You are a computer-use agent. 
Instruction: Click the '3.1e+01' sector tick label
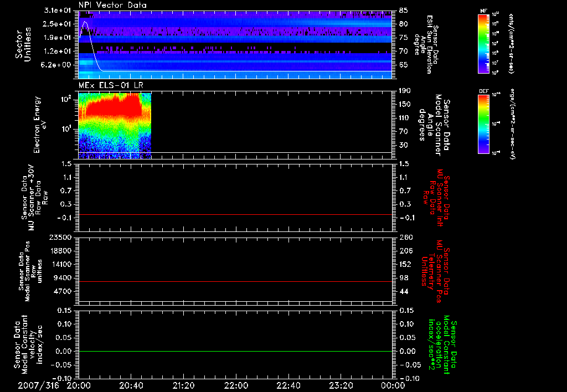(x=57, y=11)
